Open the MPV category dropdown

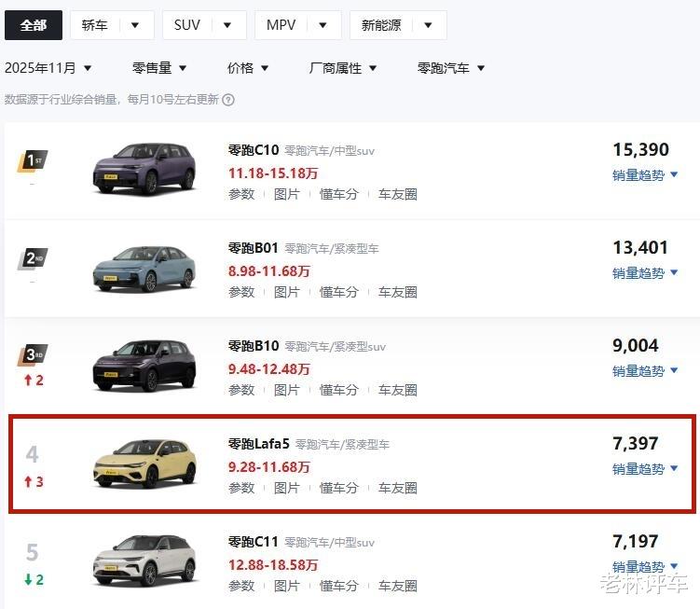pyautogui.click(x=297, y=25)
